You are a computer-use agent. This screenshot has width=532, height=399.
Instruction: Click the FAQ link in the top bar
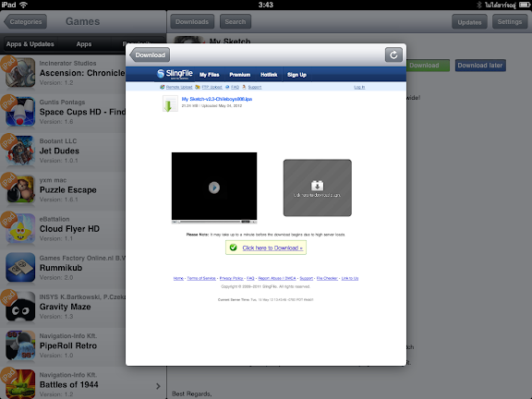[235, 87]
